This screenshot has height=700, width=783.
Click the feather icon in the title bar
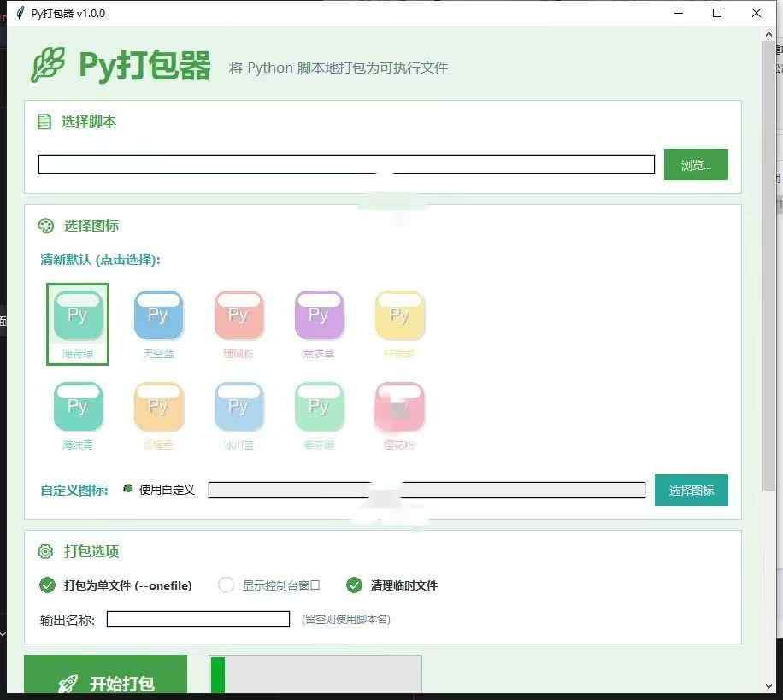click(x=20, y=13)
